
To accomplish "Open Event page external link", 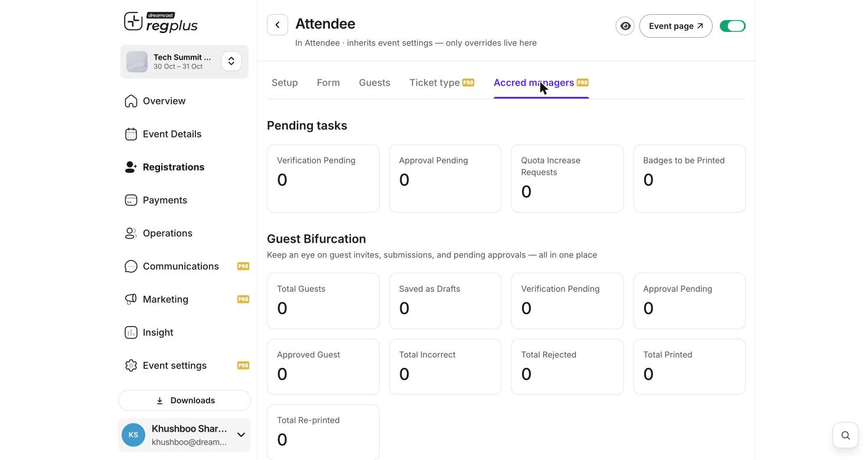I will point(676,26).
